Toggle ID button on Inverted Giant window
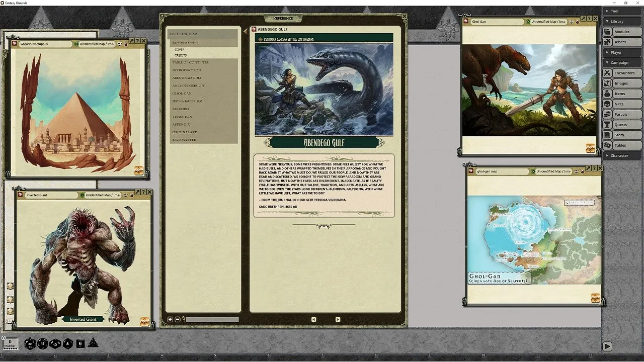The width and height of the screenshot is (644, 362). (x=82, y=195)
